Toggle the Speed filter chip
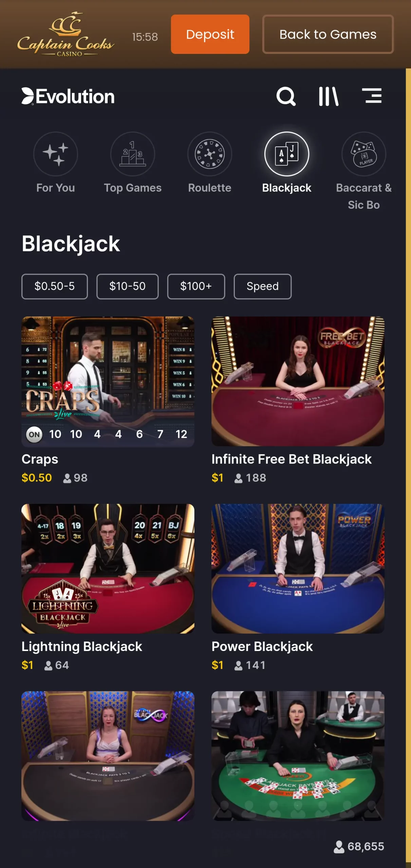 pyautogui.click(x=263, y=287)
